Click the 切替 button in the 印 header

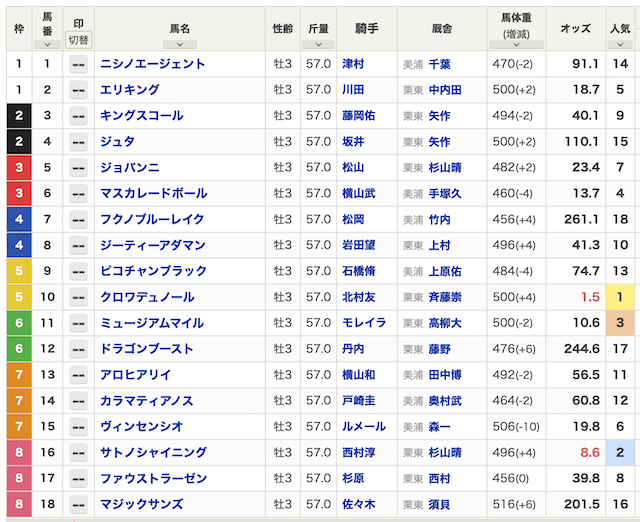pos(78,40)
